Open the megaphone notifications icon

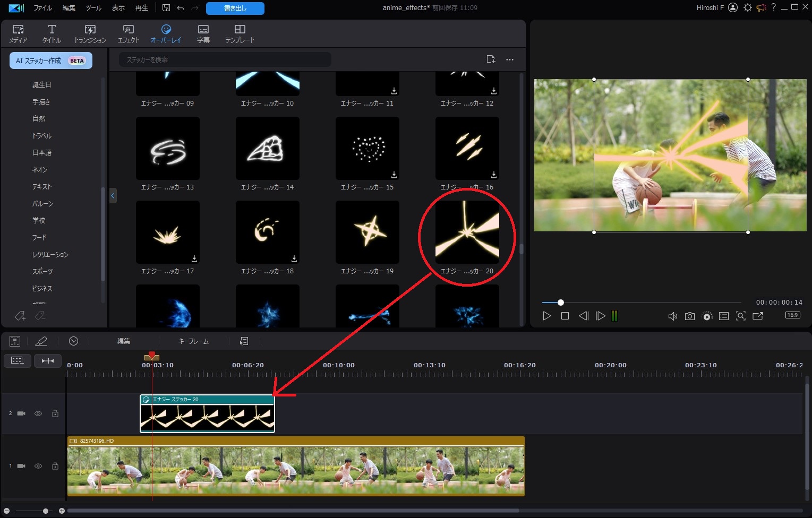(x=762, y=7)
